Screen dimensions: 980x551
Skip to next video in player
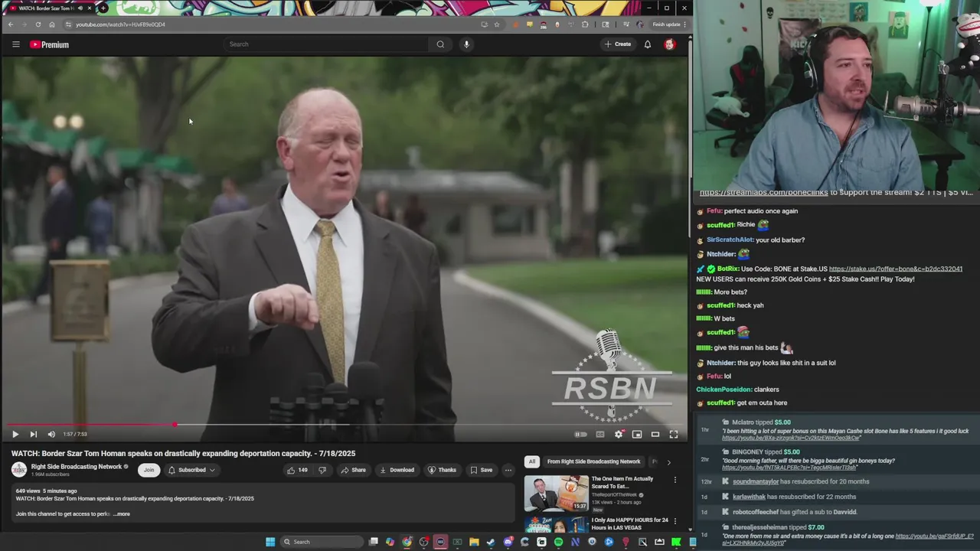point(33,434)
